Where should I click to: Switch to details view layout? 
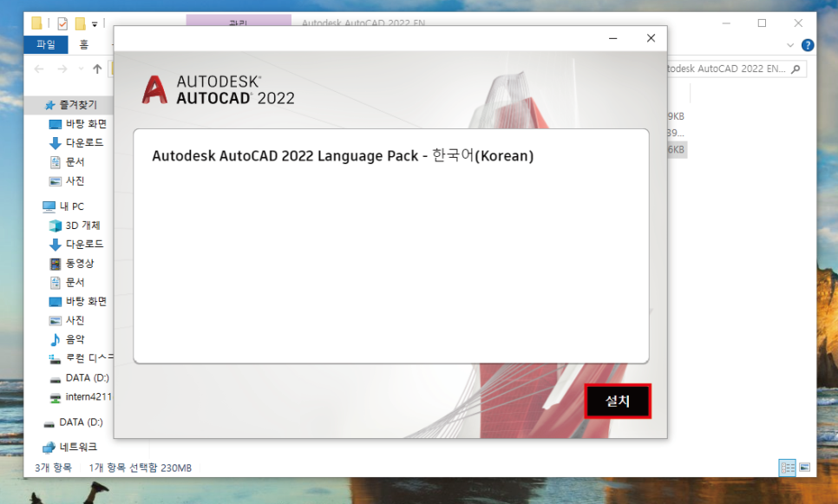[x=788, y=468]
